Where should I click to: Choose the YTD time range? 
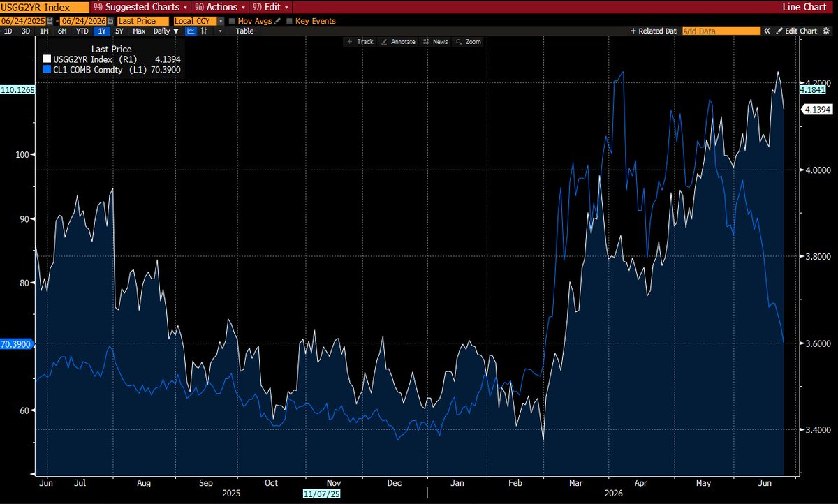coord(82,31)
